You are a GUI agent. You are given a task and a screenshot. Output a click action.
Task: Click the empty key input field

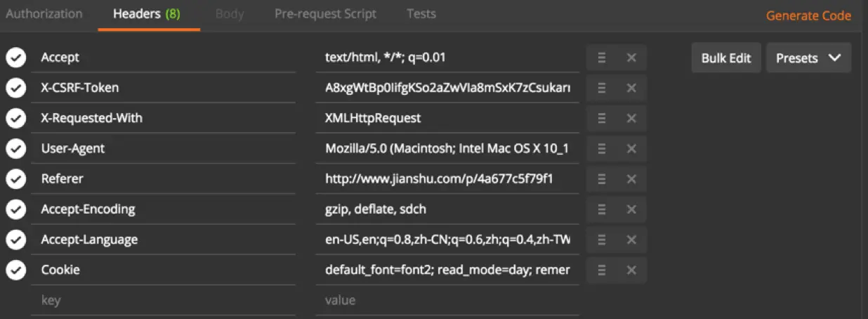click(x=163, y=301)
